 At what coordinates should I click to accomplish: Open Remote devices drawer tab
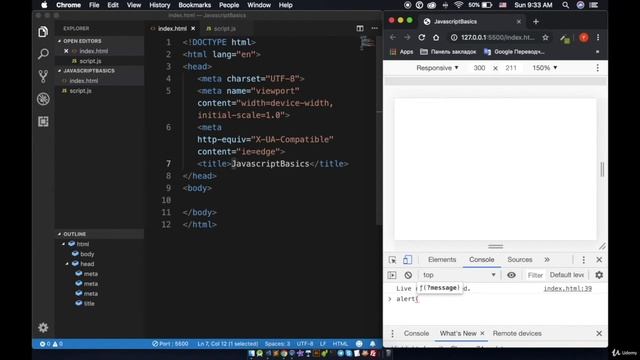point(517,333)
